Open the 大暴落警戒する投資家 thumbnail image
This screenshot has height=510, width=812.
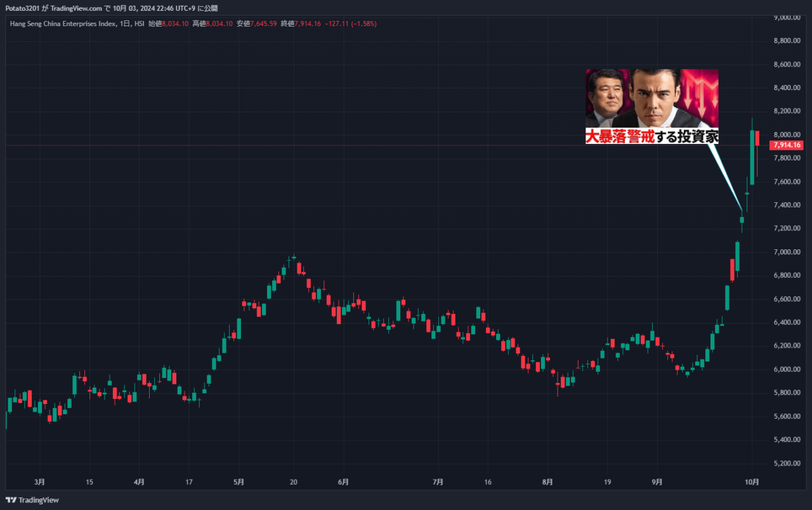[652, 106]
